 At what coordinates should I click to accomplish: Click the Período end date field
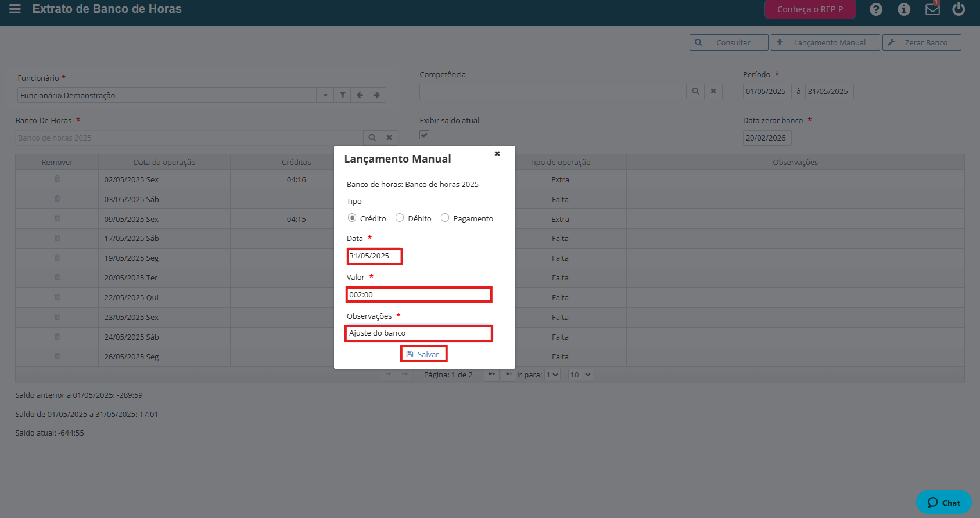[x=829, y=91]
